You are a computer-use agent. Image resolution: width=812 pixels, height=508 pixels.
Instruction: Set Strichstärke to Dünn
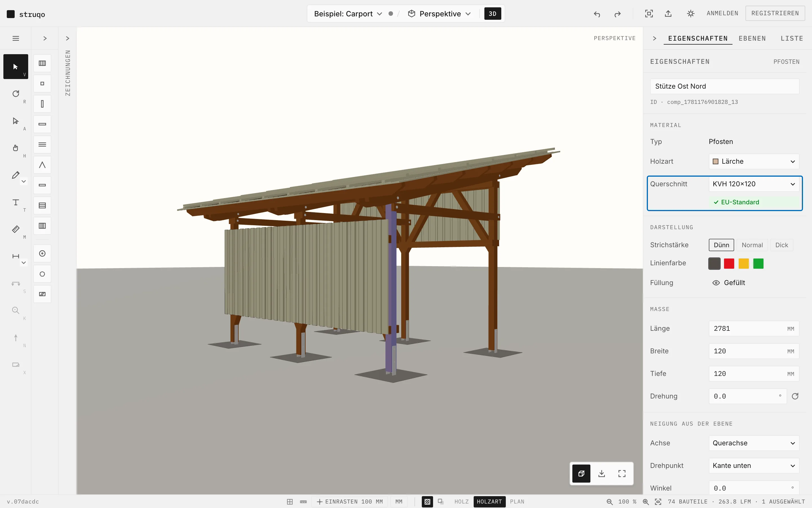coord(721,245)
